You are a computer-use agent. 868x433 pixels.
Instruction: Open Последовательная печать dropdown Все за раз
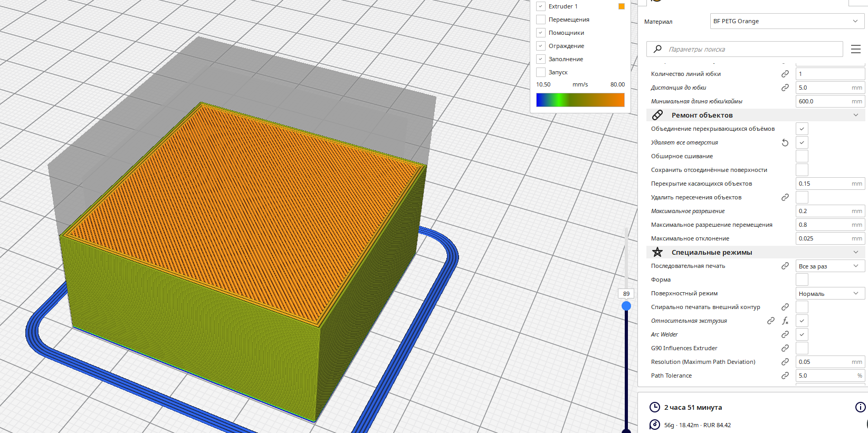(830, 266)
